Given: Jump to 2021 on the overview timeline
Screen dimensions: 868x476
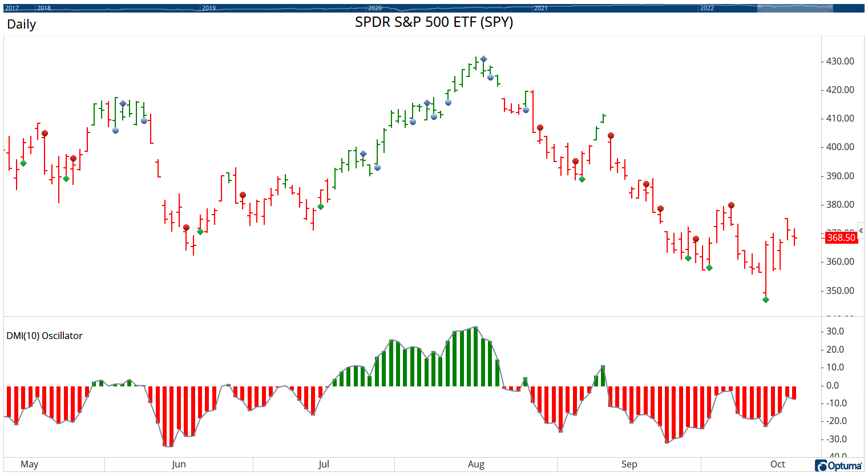Looking at the screenshot, I should point(540,8).
